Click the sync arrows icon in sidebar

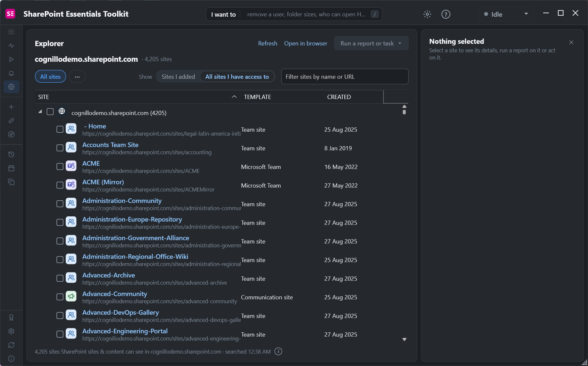11,345
